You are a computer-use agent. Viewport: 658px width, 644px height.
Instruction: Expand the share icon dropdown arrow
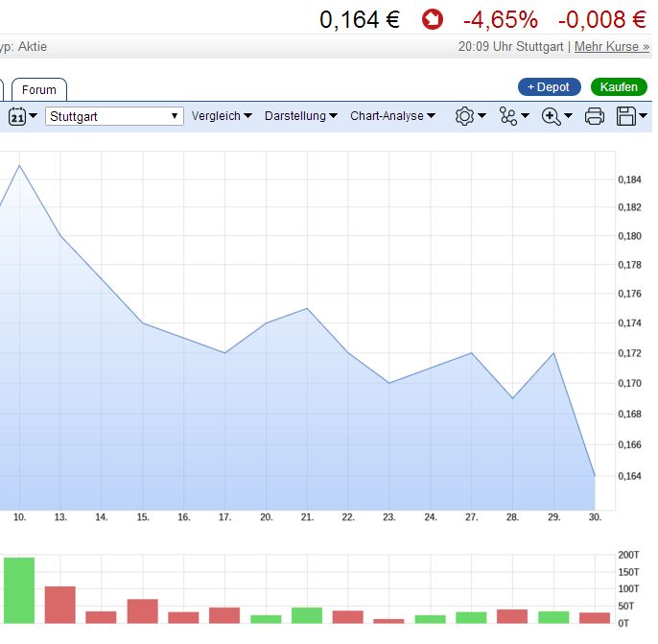click(x=525, y=115)
